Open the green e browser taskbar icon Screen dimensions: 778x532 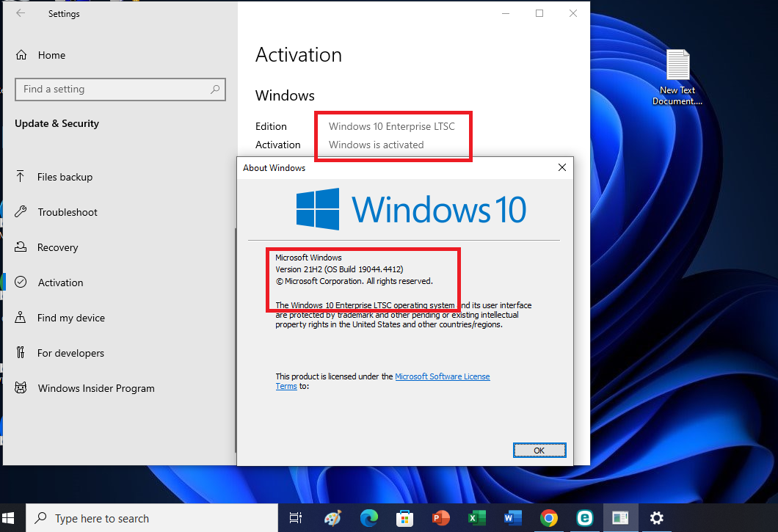(584, 518)
